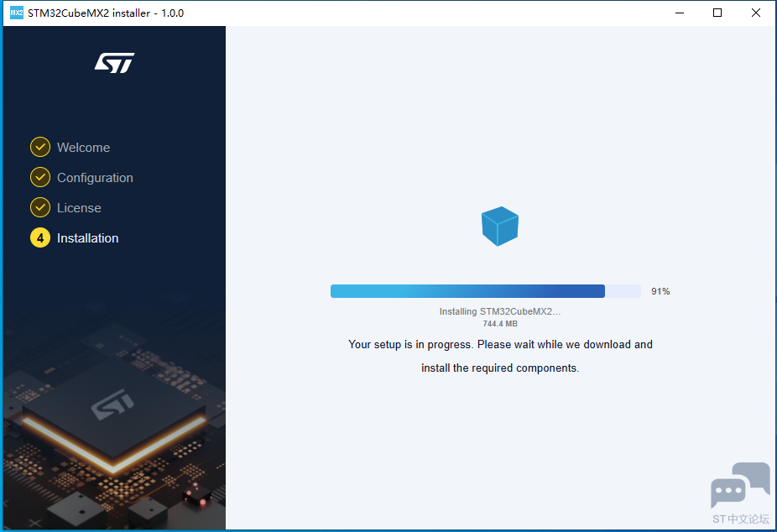Select the Welcome step label

(x=83, y=148)
